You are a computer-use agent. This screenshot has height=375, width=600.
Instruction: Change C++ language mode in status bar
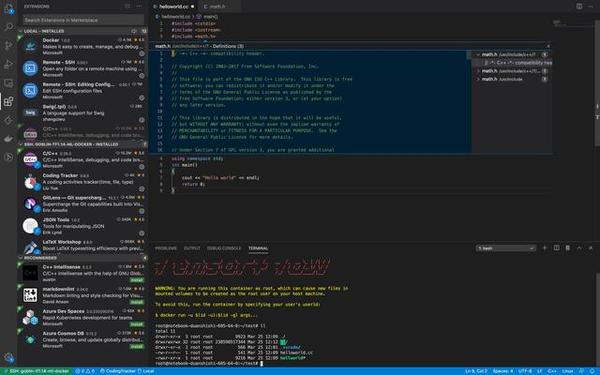pyautogui.click(x=552, y=371)
